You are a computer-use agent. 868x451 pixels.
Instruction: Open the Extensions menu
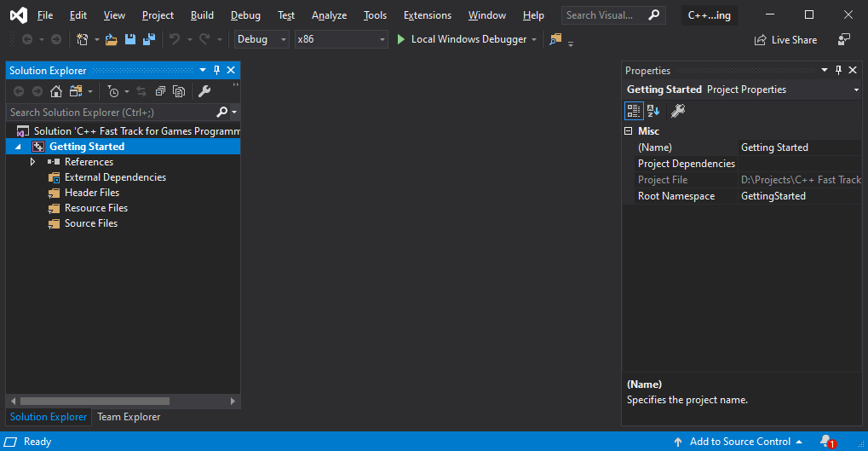(x=428, y=15)
